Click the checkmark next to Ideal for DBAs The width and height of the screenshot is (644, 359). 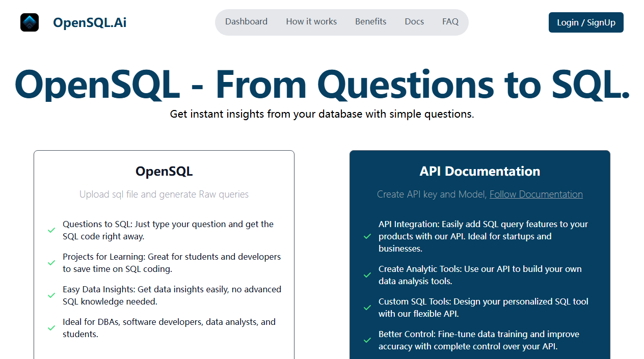pos(51,328)
